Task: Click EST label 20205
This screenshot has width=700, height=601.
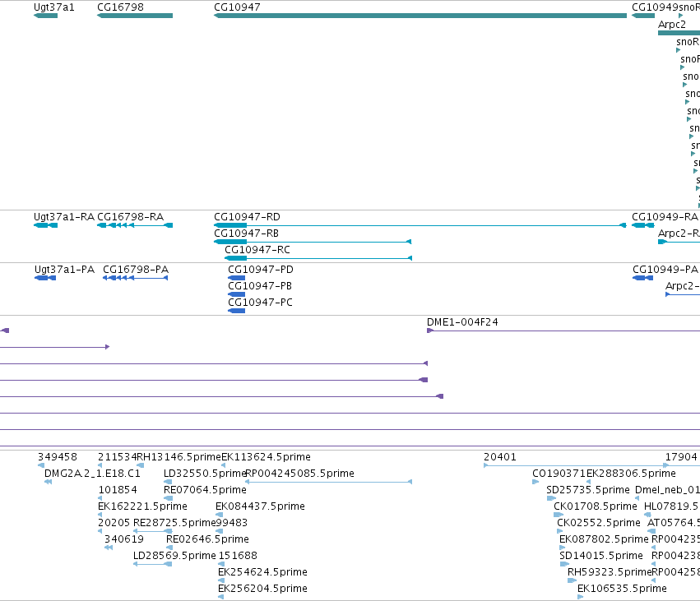Action: pyautogui.click(x=114, y=523)
